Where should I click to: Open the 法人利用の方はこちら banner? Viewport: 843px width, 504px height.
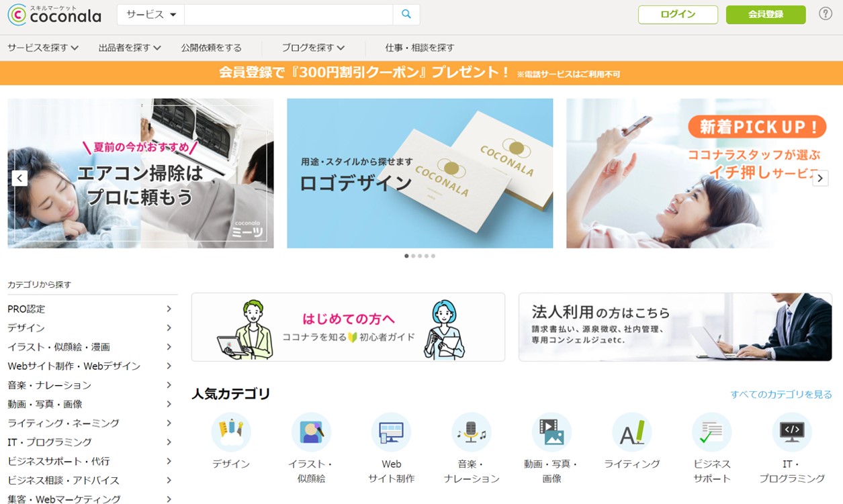pos(675,327)
